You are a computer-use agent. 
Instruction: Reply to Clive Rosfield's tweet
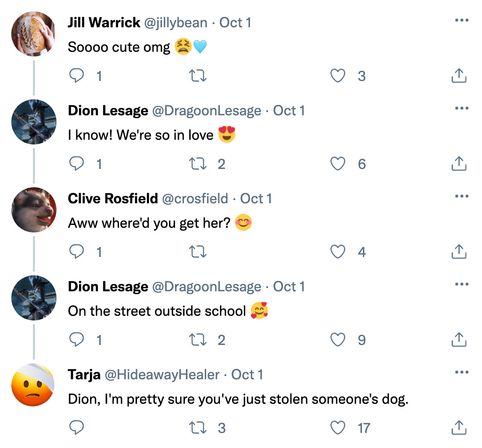click(77, 252)
